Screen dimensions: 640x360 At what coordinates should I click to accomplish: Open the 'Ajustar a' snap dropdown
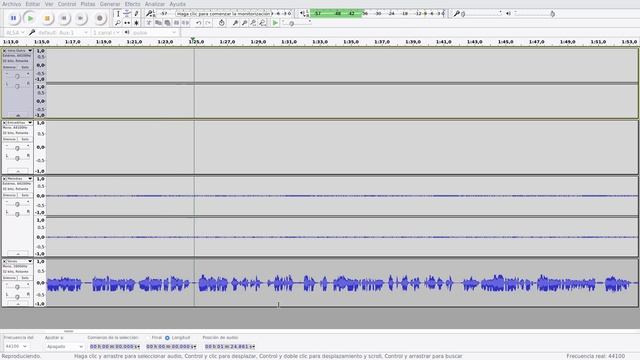point(64,346)
